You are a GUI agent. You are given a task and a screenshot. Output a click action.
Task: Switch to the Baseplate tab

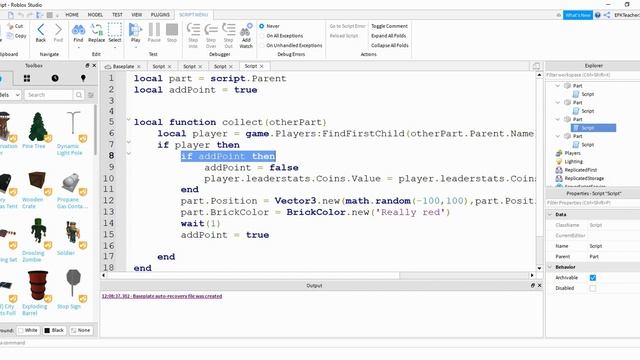123,66
